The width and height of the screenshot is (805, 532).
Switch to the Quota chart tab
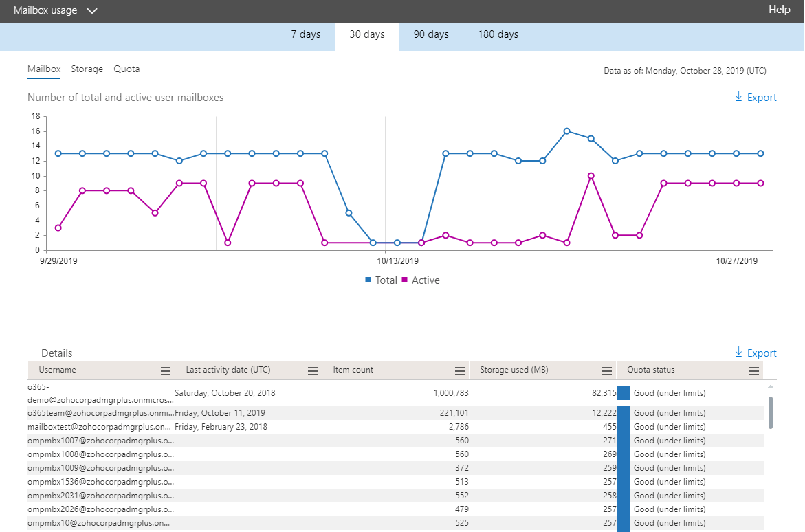pos(126,69)
